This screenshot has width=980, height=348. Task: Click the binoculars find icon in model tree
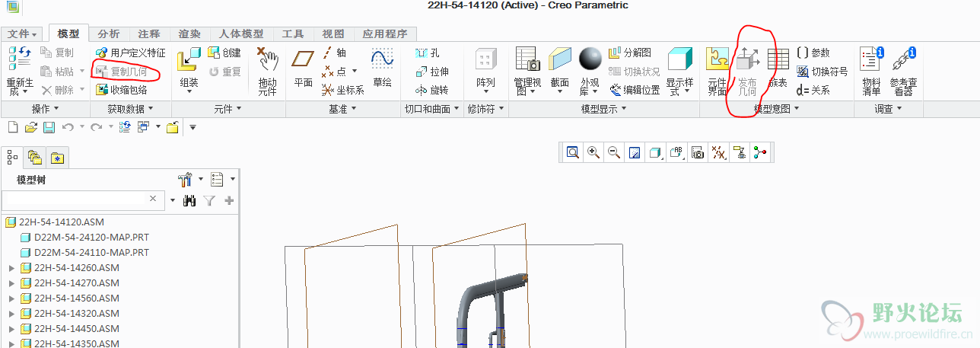pos(189,200)
